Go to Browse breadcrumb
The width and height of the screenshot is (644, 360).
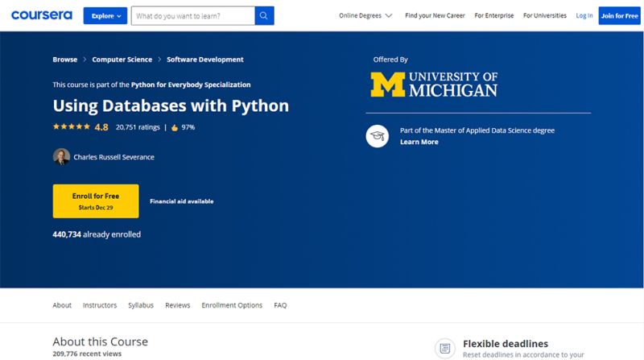tap(65, 60)
